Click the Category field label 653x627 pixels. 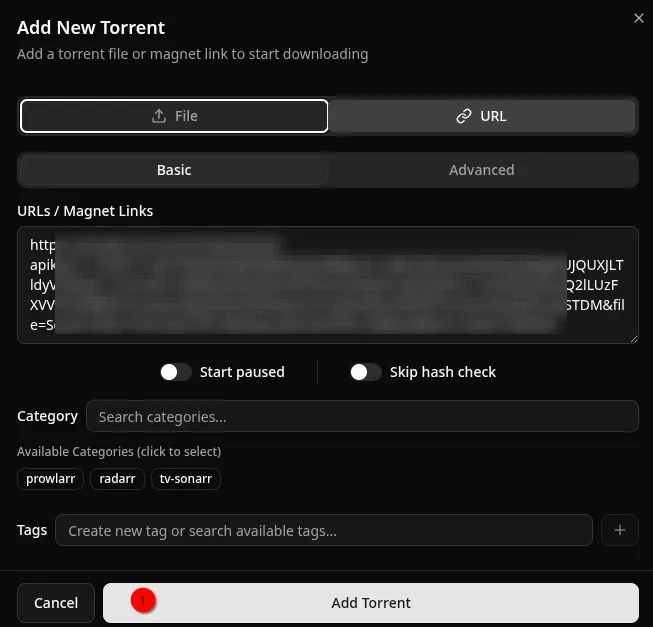[x=47, y=416]
